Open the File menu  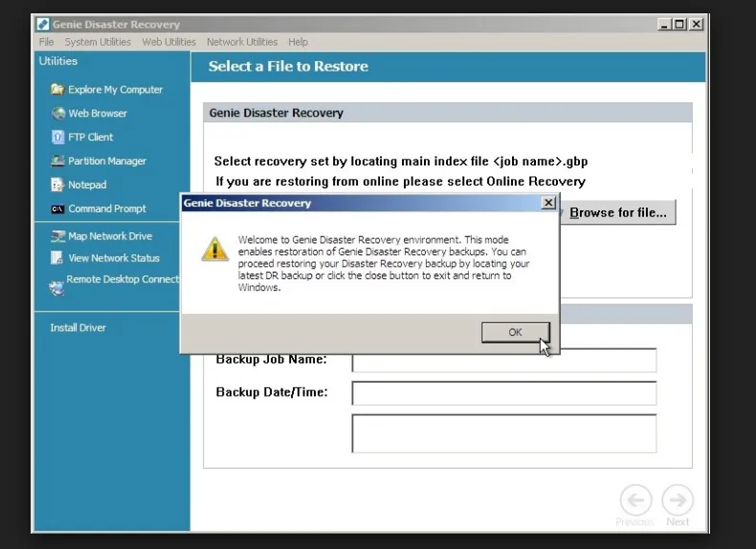[x=46, y=42]
